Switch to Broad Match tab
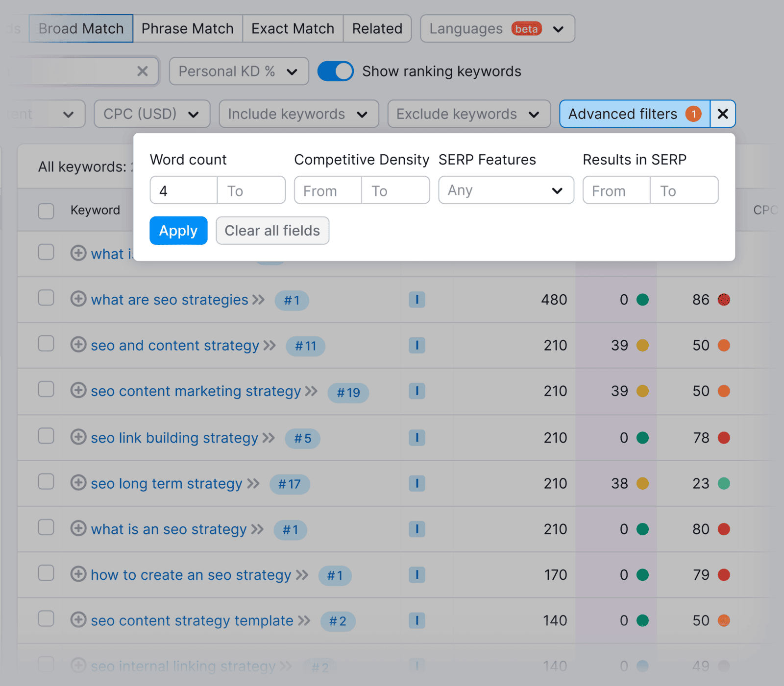 pyautogui.click(x=81, y=29)
